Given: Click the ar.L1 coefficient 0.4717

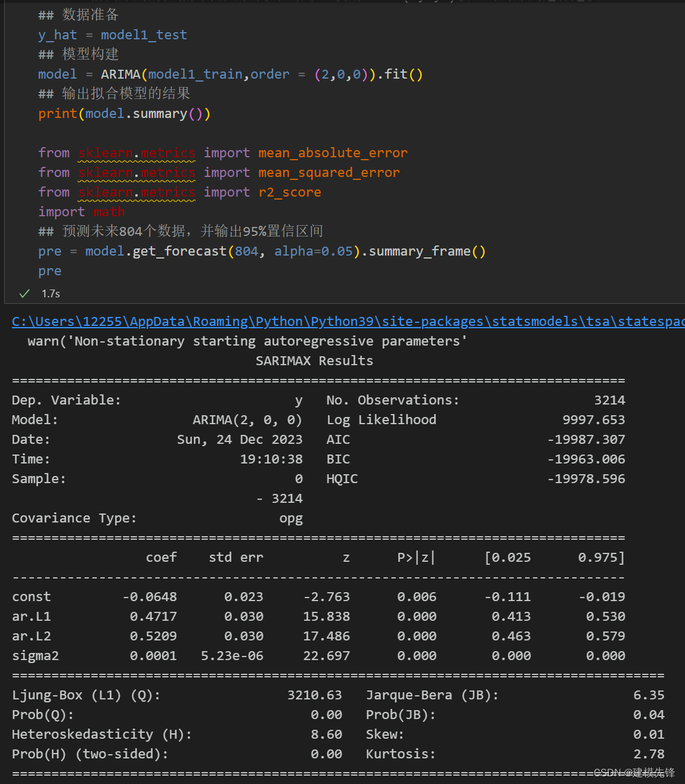Looking at the screenshot, I should [x=153, y=617].
